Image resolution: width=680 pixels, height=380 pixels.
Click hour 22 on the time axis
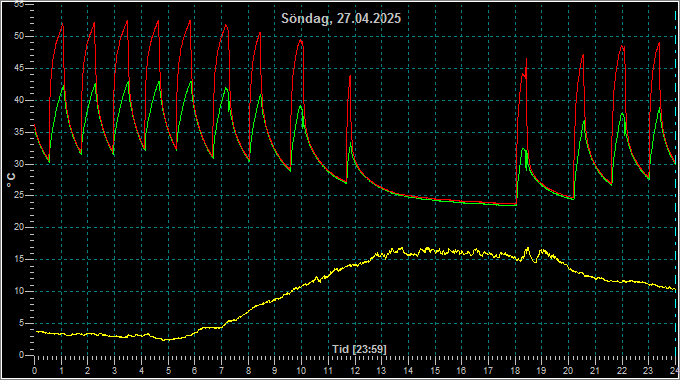pos(622,371)
